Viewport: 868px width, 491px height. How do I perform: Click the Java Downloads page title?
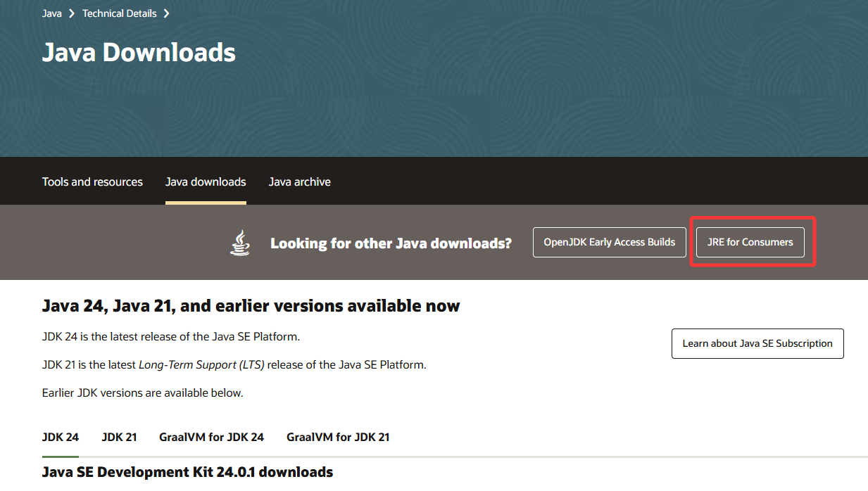(x=138, y=52)
